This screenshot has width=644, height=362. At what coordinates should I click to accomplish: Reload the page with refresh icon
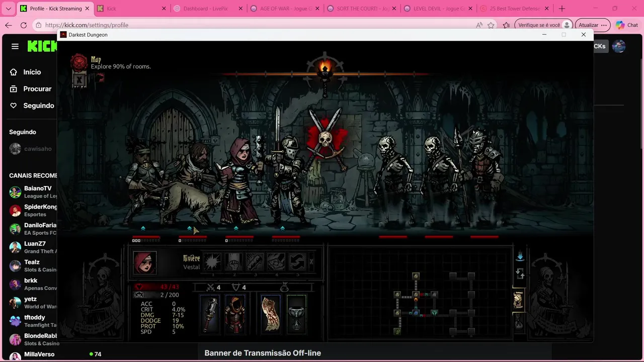(x=24, y=25)
